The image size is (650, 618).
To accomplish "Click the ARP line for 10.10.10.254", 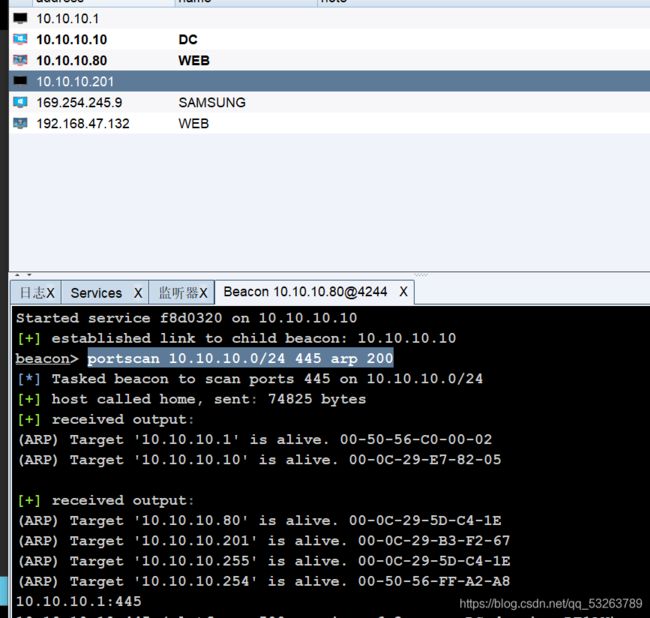I will point(264,582).
